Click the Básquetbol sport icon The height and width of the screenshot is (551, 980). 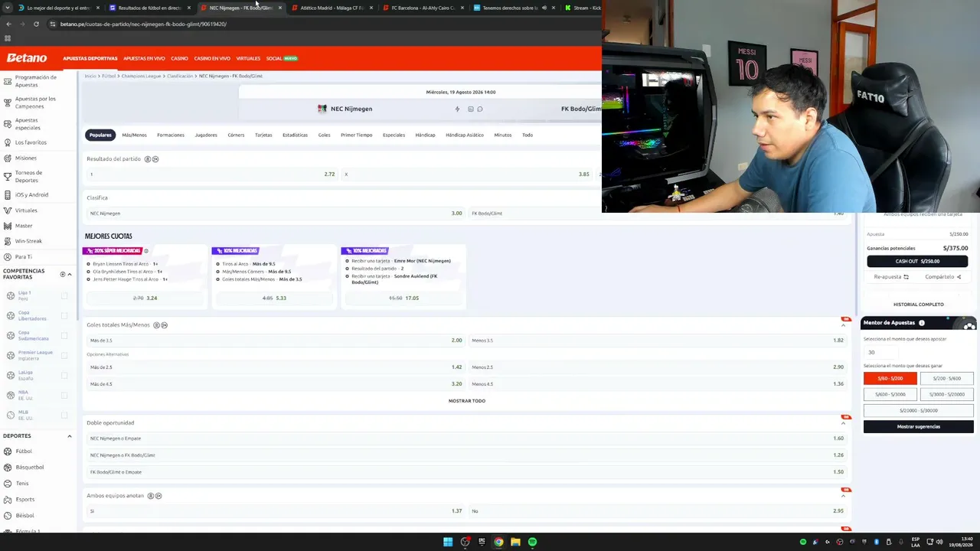8,468
